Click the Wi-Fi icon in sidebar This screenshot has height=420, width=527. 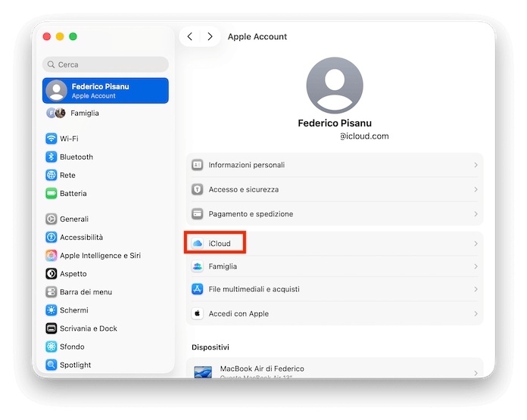51,138
